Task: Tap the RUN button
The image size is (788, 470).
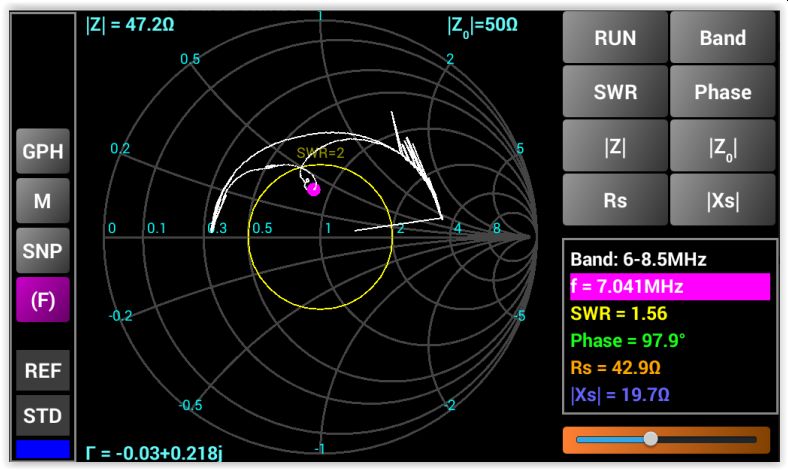Action: [x=615, y=38]
